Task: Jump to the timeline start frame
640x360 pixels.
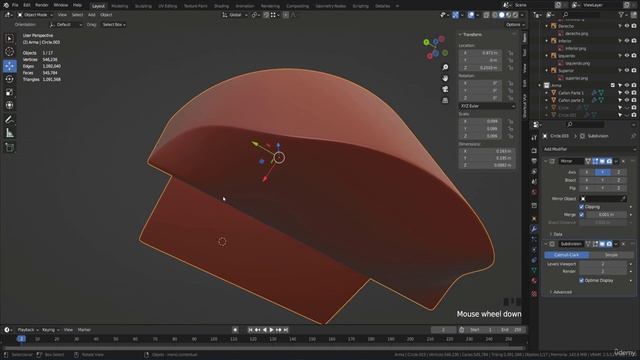Action: click(250, 330)
